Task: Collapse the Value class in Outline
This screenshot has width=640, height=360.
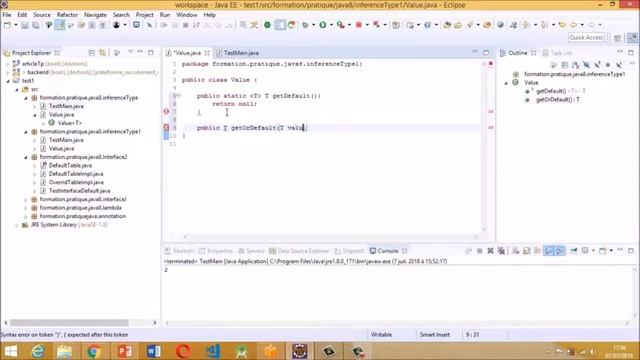Action: coord(506,83)
